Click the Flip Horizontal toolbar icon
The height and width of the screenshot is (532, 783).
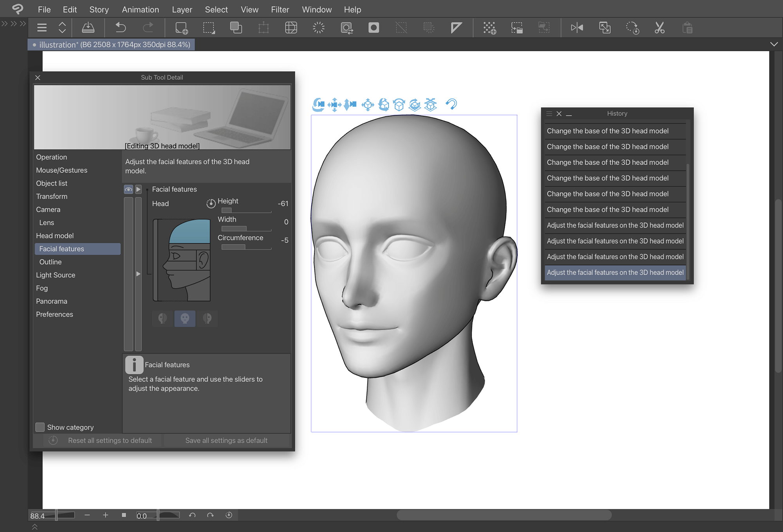pos(577,28)
